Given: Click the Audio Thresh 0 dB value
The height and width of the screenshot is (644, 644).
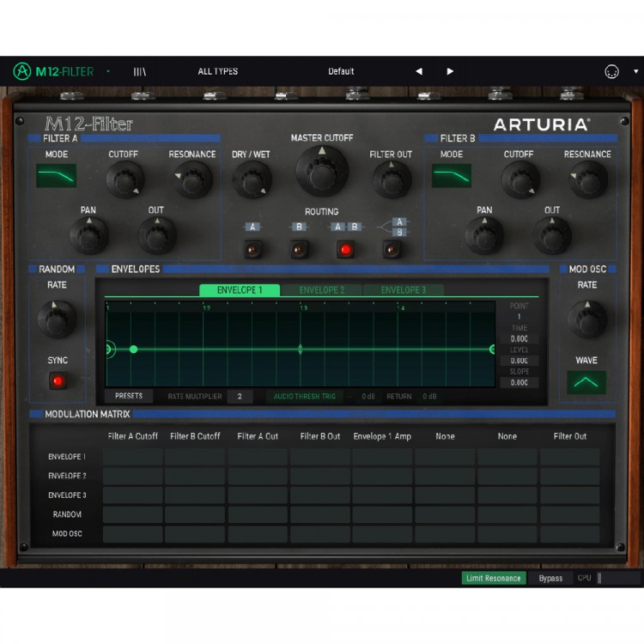Looking at the screenshot, I should pos(368,397).
